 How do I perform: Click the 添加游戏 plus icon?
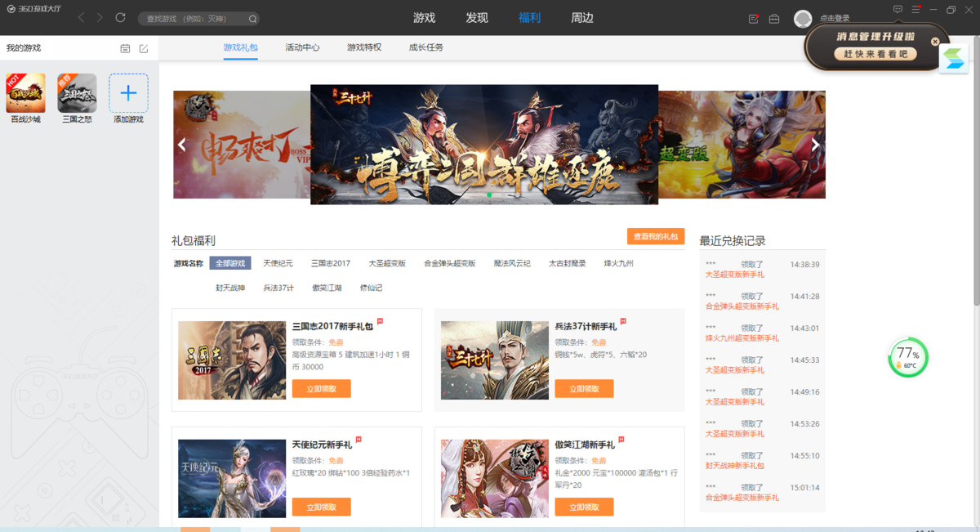tap(128, 93)
